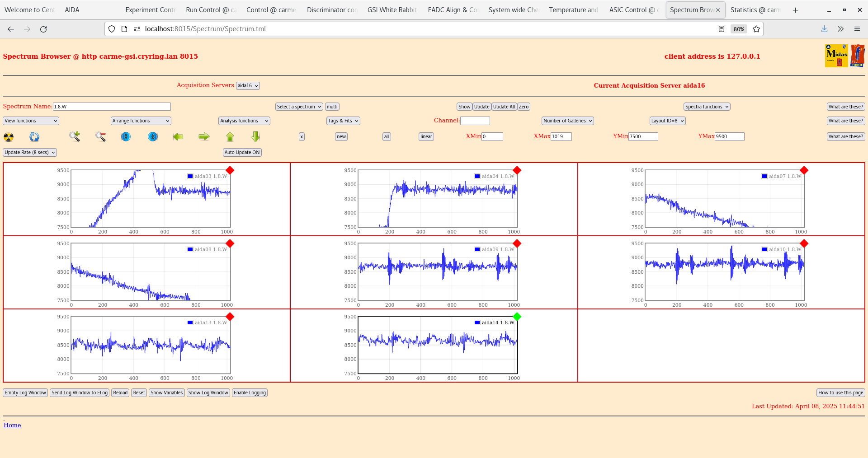Click the Midas logo icon
The image size is (868, 458).
coord(836,56)
